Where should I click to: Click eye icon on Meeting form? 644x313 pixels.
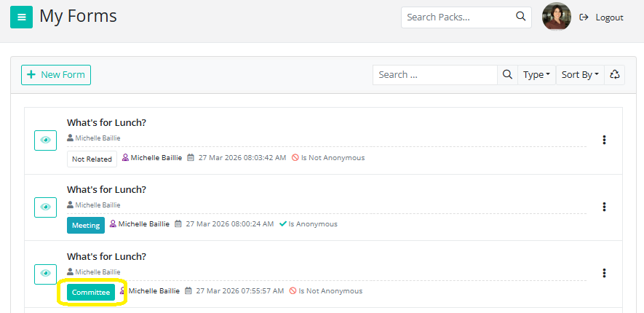(x=45, y=207)
